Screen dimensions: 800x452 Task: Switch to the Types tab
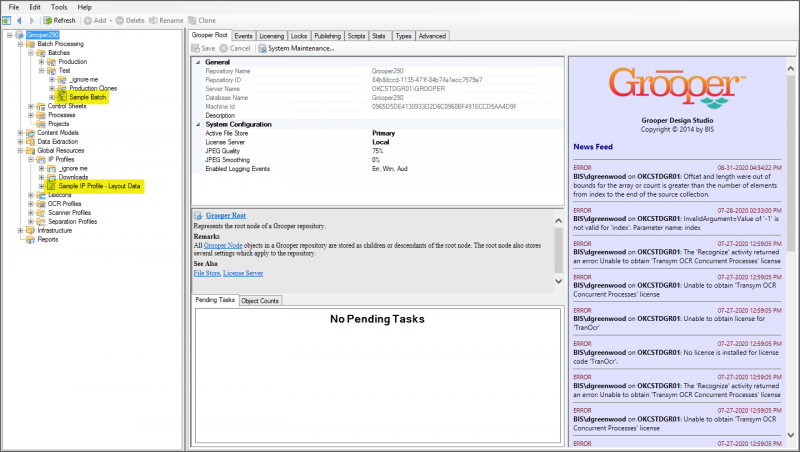tap(403, 36)
